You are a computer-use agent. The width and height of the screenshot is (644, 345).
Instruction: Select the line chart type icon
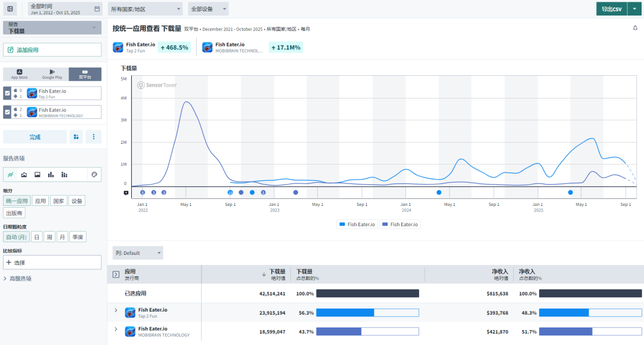point(11,174)
